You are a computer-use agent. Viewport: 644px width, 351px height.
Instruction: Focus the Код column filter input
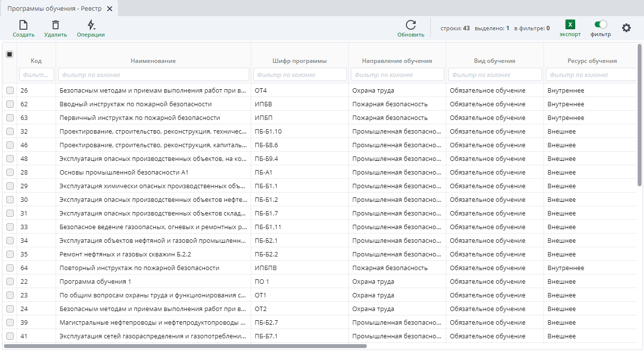click(x=37, y=75)
